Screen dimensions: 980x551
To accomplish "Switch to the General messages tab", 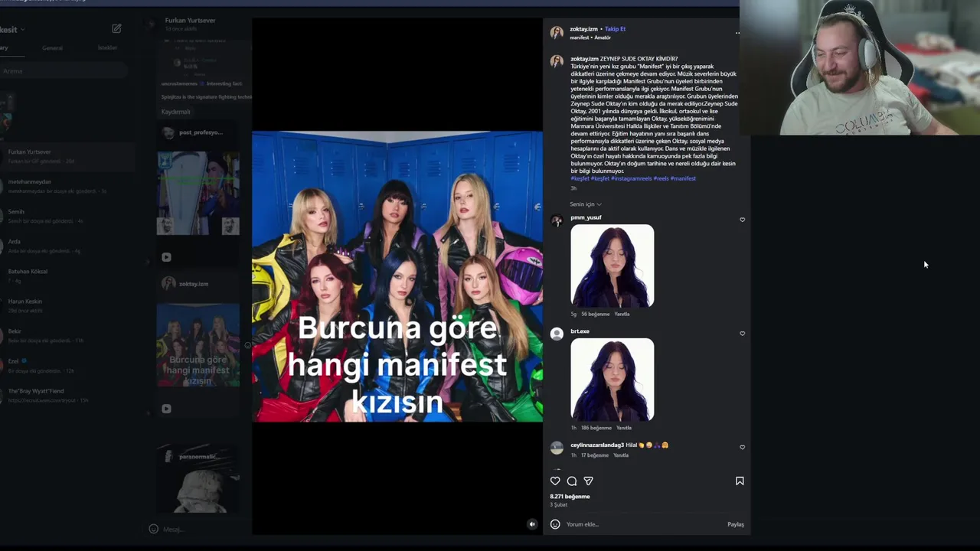I will point(52,47).
